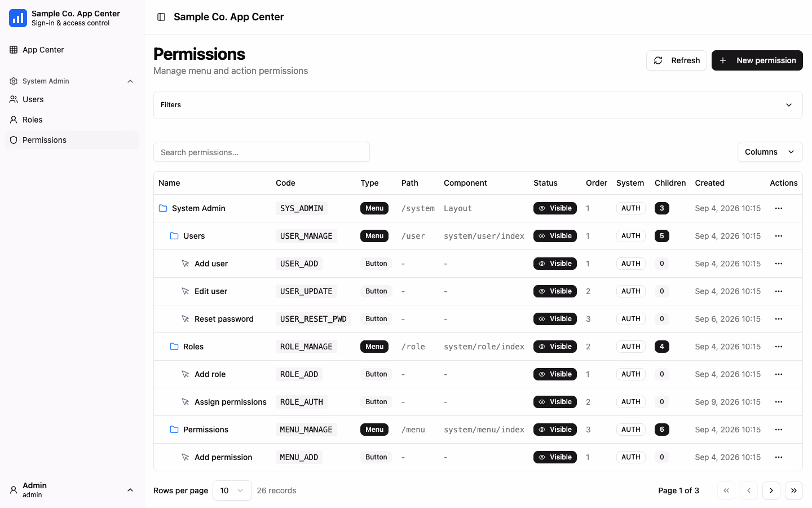Go to next page
This screenshot has height=508, width=812.
(x=771, y=491)
